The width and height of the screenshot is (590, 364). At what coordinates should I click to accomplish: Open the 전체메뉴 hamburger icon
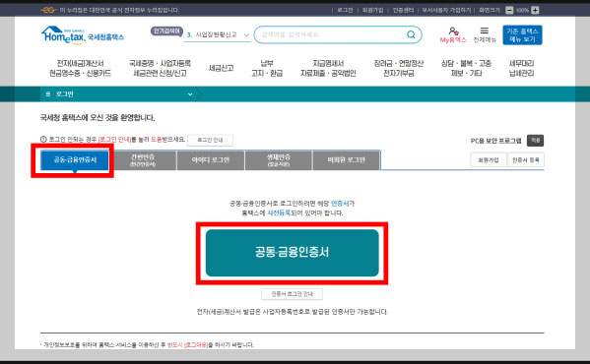(485, 30)
